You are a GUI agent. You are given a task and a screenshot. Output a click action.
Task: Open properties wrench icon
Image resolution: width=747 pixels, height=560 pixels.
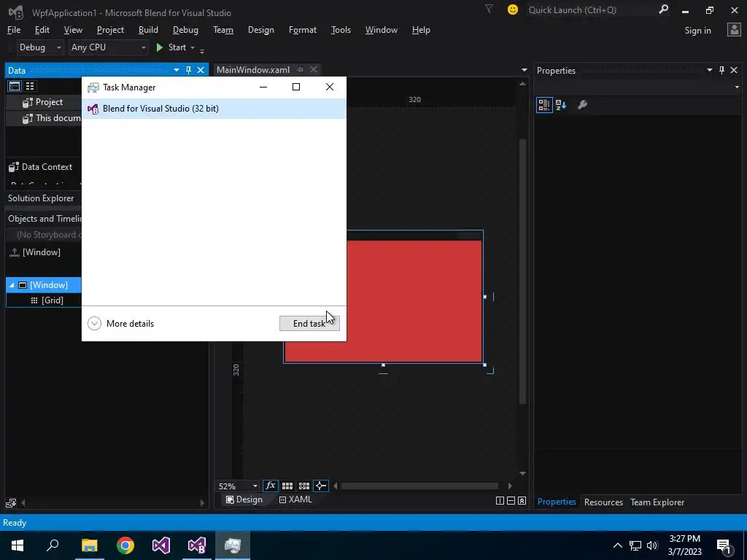(582, 105)
